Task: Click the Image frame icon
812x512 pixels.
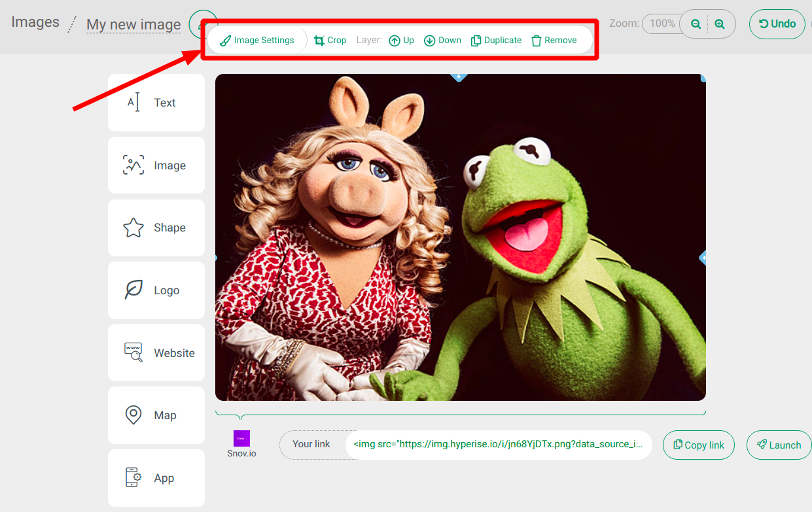Action: (x=133, y=165)
